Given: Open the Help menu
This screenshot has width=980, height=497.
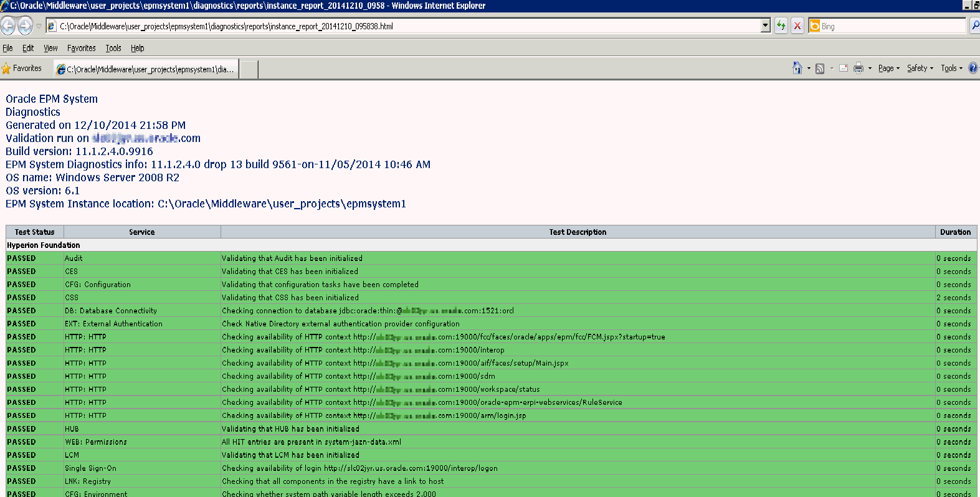Looking at the screenshot, I should point(137,48).
